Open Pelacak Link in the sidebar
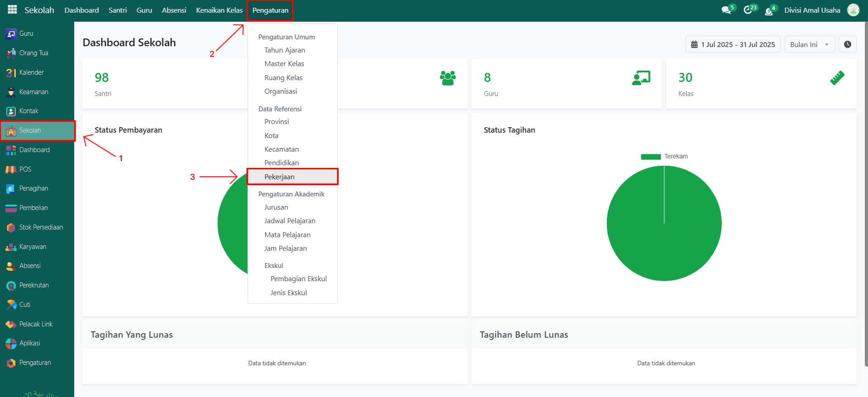Screen dimensions: 868x397 [36, 324]
